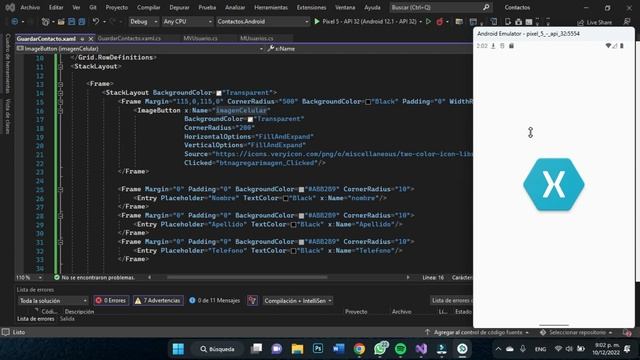Click the Descripción column header
The width and height of the screenshot is (640, 360).
[79, 311]
